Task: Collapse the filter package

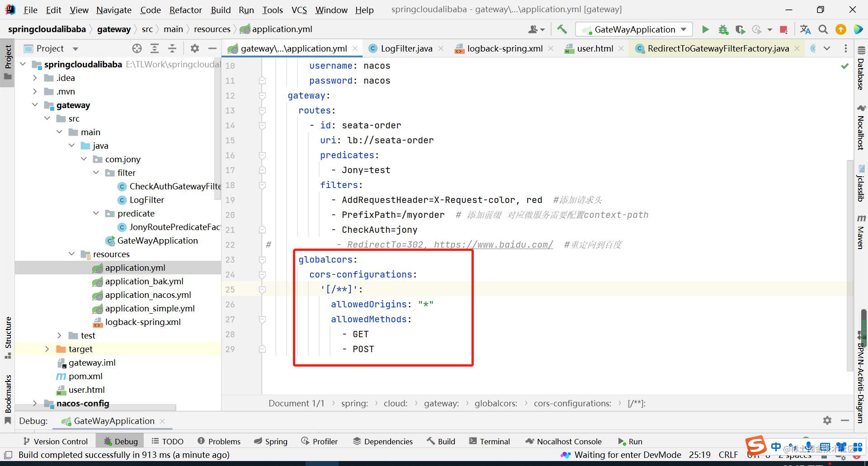Action: tap(96, 173)
